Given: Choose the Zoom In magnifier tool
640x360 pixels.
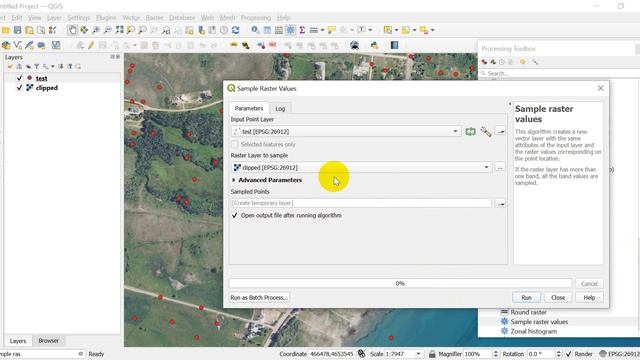Looking at the screenshot, I should click(x=96, y=30).
